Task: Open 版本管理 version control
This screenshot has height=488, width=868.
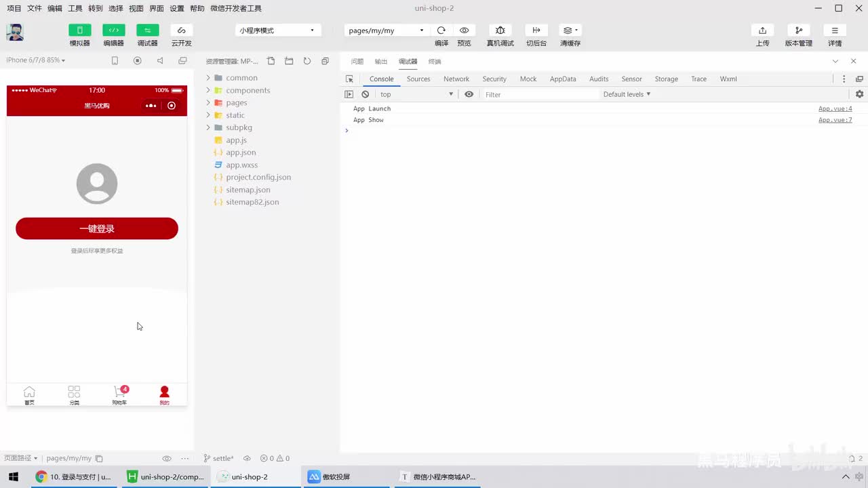Action: (799, 30)
